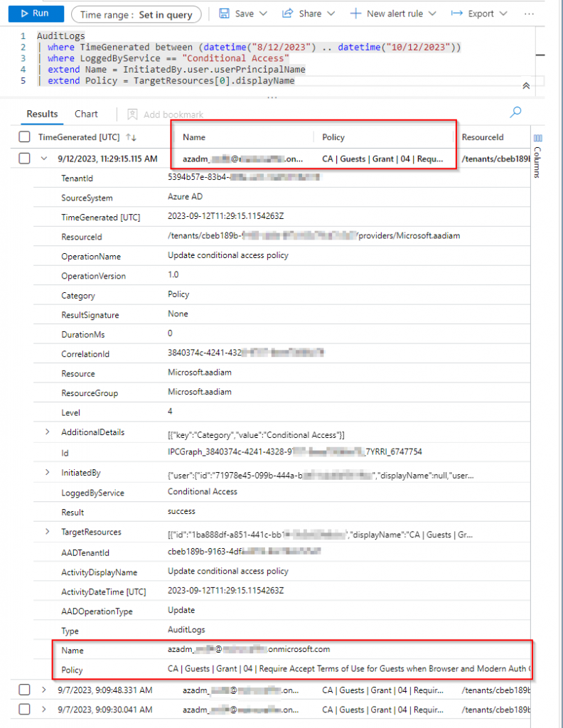Open the Time range selector

point(136,14)
